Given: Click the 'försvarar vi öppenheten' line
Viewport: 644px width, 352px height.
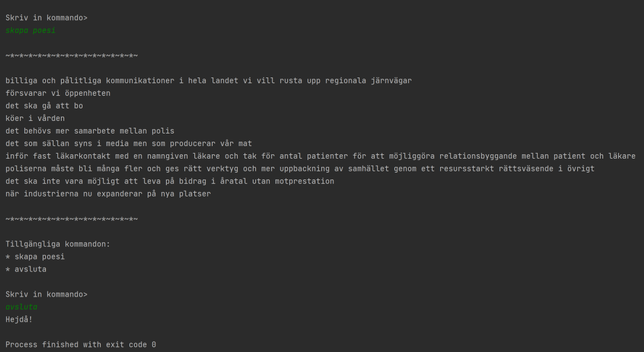Looking at the screenshot, I should click(58, 93).
